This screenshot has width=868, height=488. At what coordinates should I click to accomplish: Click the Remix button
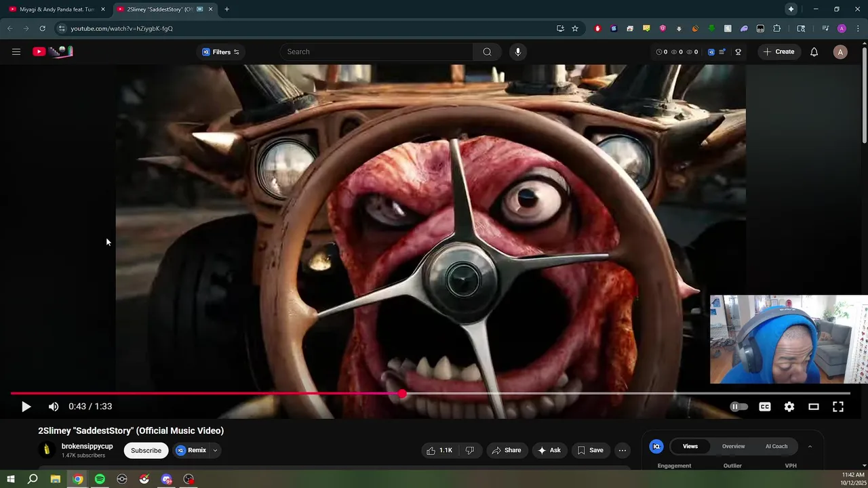[x=191, y=450]
